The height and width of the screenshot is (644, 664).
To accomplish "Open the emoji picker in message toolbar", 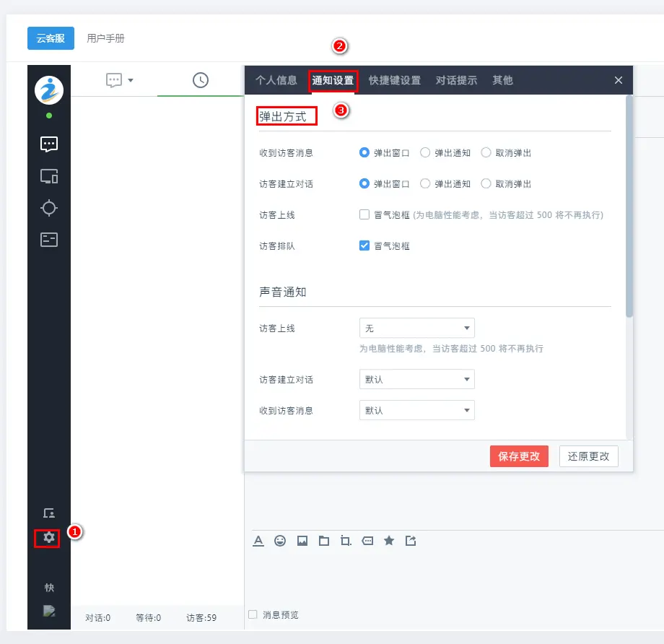I will tap(280, 541).
